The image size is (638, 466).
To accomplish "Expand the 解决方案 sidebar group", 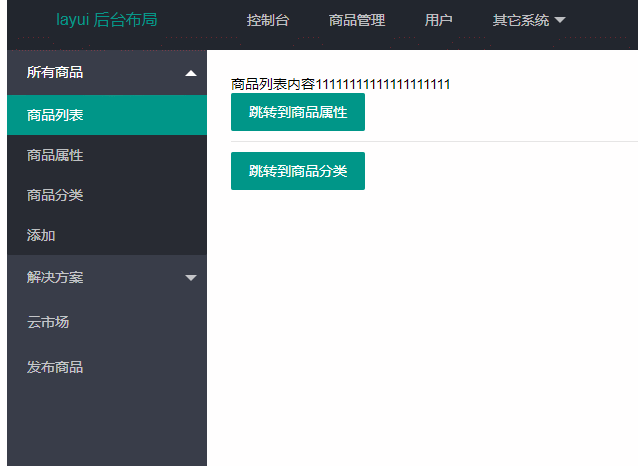I will 107,278.
